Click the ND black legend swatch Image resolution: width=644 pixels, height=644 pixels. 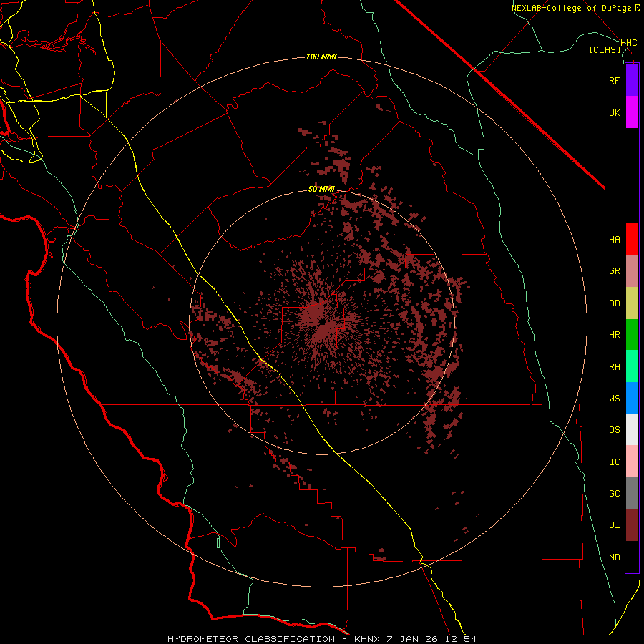(x=632, y=557)
